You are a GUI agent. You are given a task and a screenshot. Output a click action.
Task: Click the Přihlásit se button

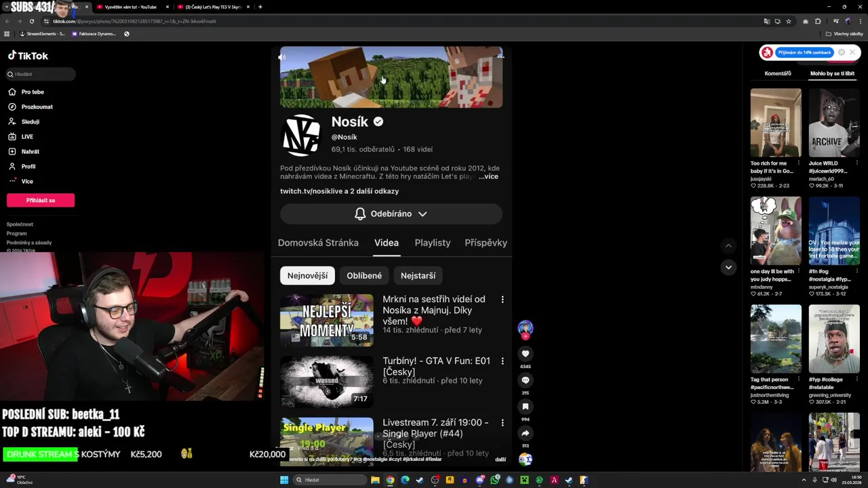point(41,201)
